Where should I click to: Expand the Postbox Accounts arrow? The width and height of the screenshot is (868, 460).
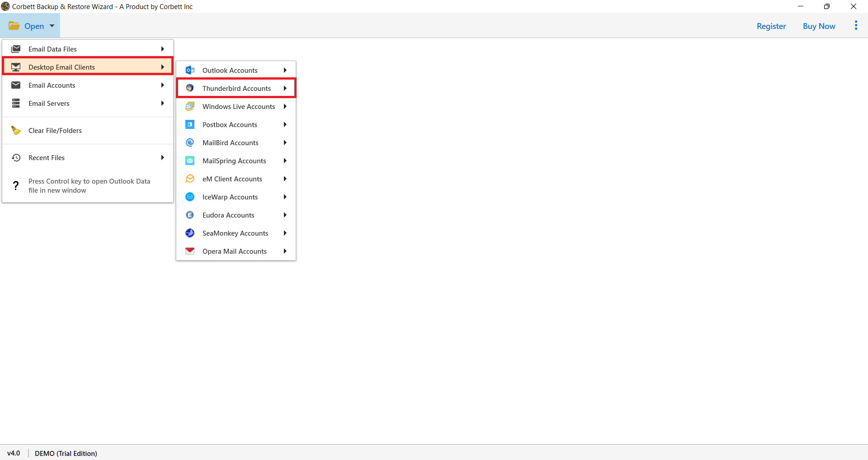click(285, 124)
